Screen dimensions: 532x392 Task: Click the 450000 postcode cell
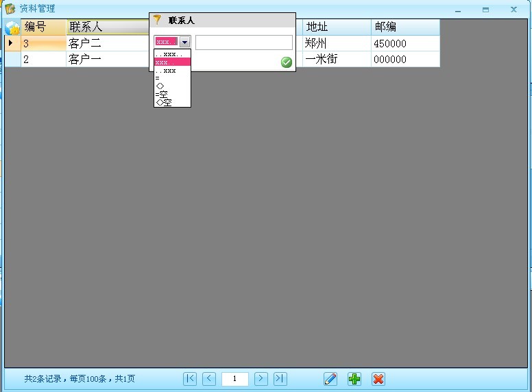405,43
